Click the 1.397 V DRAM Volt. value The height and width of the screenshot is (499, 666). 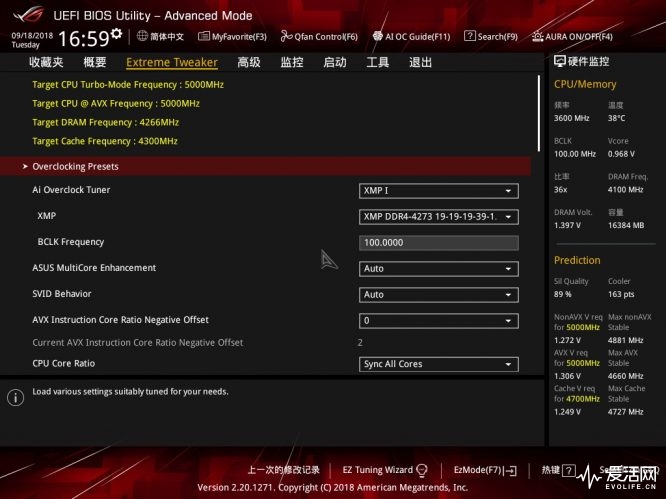click(x=567, y=225)
